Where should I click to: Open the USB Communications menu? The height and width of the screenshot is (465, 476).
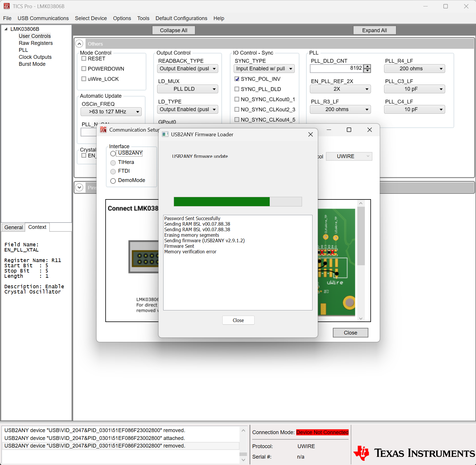pyautogui.click(x=43, y=18)
